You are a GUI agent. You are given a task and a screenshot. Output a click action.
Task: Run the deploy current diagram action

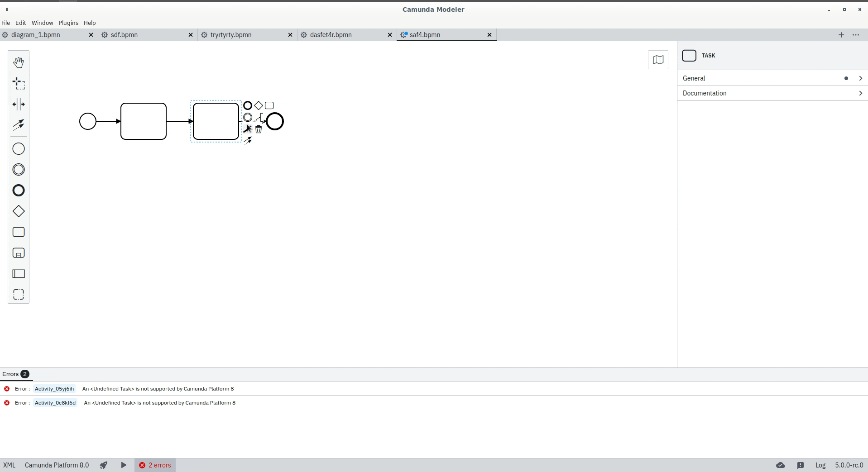click(104, 465)
